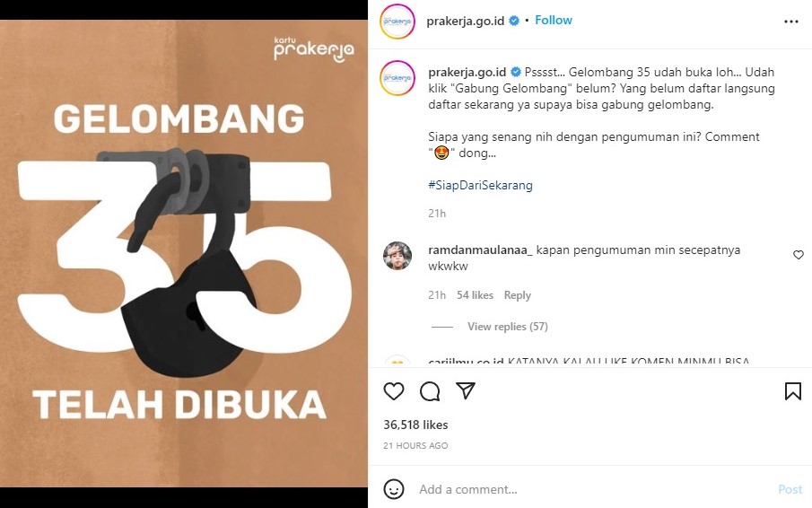The image size is (812, 508).
Task: View the 36,518 likes list
Action: tap(415, 425)
